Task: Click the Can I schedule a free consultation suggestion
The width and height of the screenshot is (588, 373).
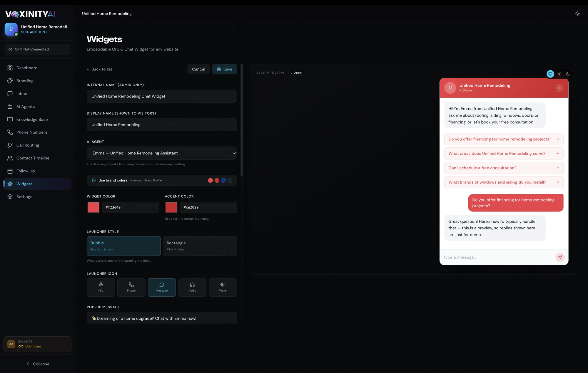Action: [x=504, y=168]
